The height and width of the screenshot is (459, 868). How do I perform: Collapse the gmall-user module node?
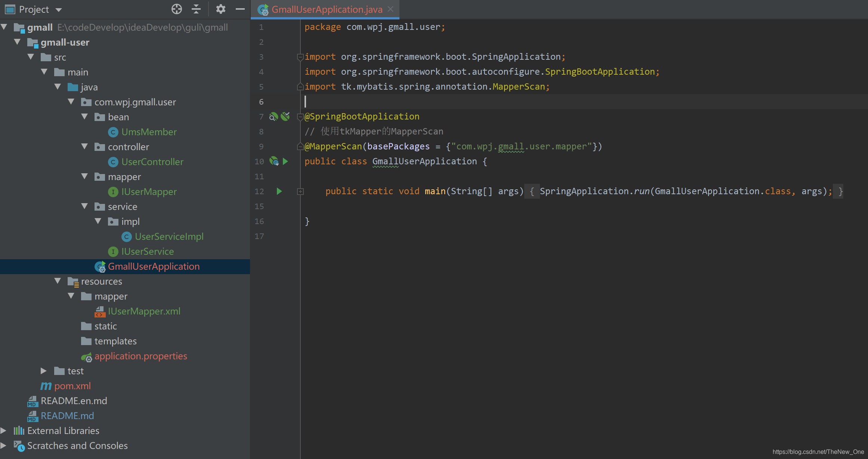17,42
